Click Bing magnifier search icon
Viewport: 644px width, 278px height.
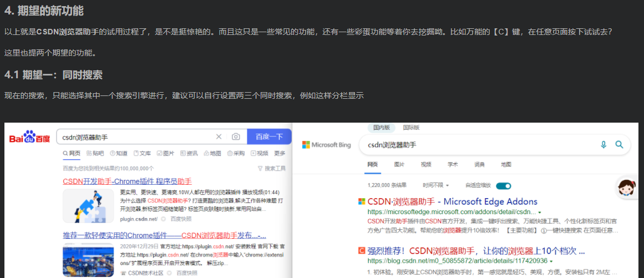(620, 144)
